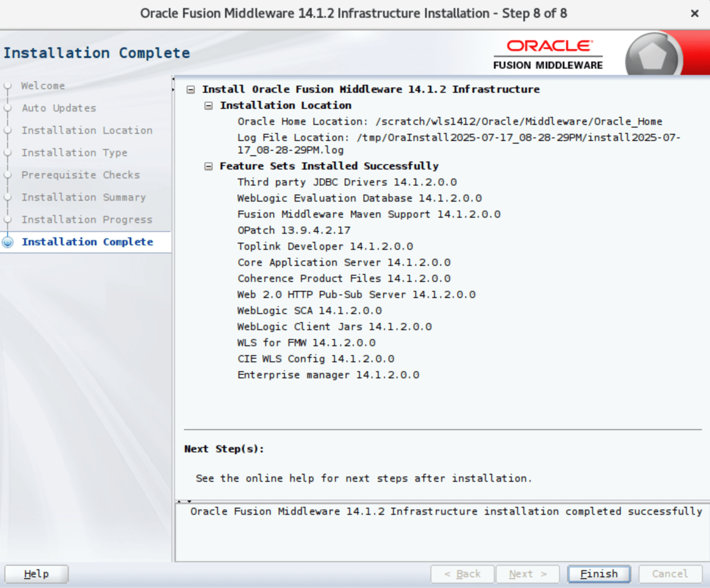Click the Log File Location row

tap(459, 144)
